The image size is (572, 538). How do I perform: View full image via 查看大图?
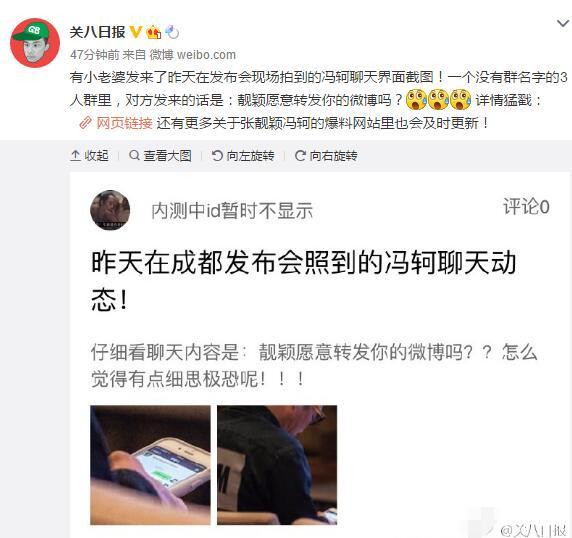(x=160, y=156)
